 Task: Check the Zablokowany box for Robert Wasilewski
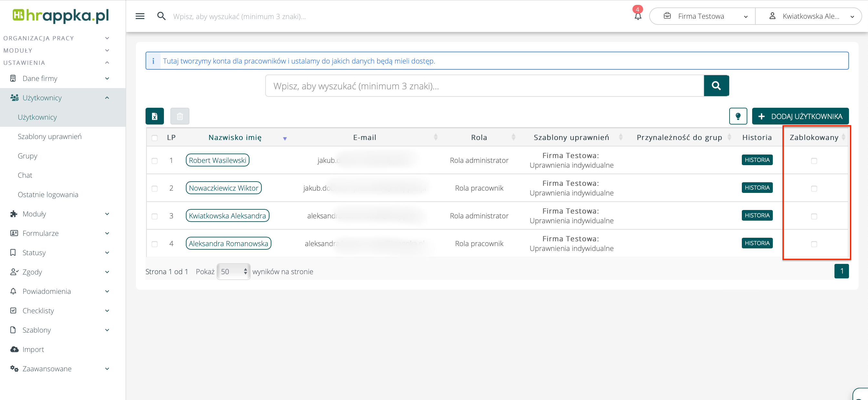pyautogui.click(x=814, y=161)
